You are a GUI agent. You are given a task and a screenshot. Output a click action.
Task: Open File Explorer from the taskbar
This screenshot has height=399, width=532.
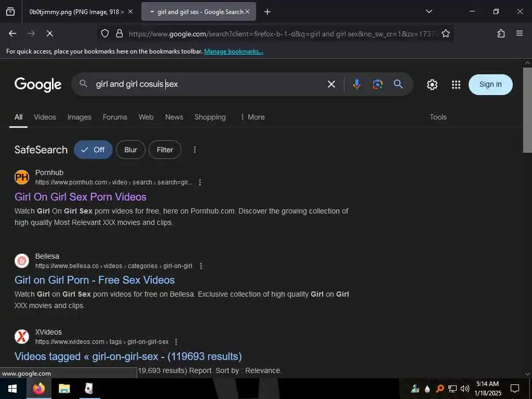[64, 389]
